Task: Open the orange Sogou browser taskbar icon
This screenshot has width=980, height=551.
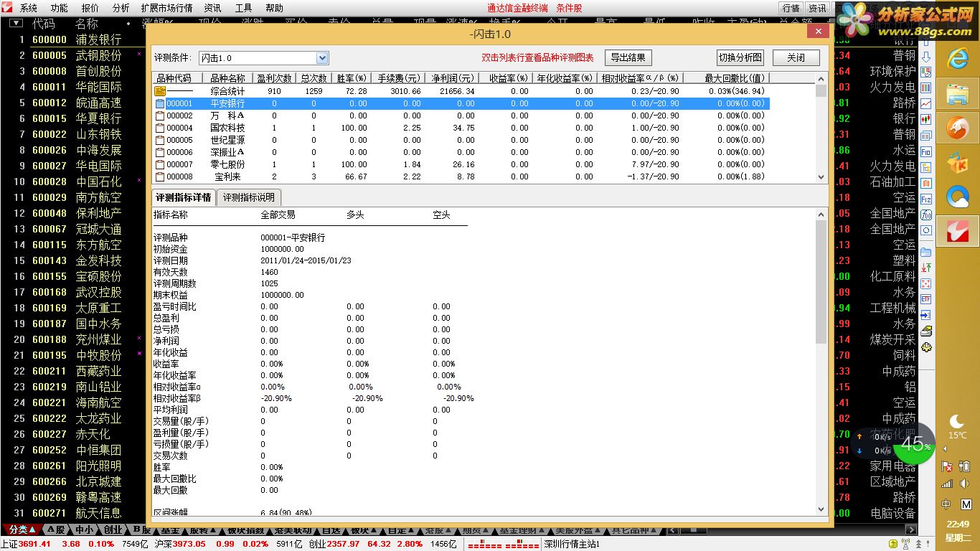Action: tap(957, 128)
